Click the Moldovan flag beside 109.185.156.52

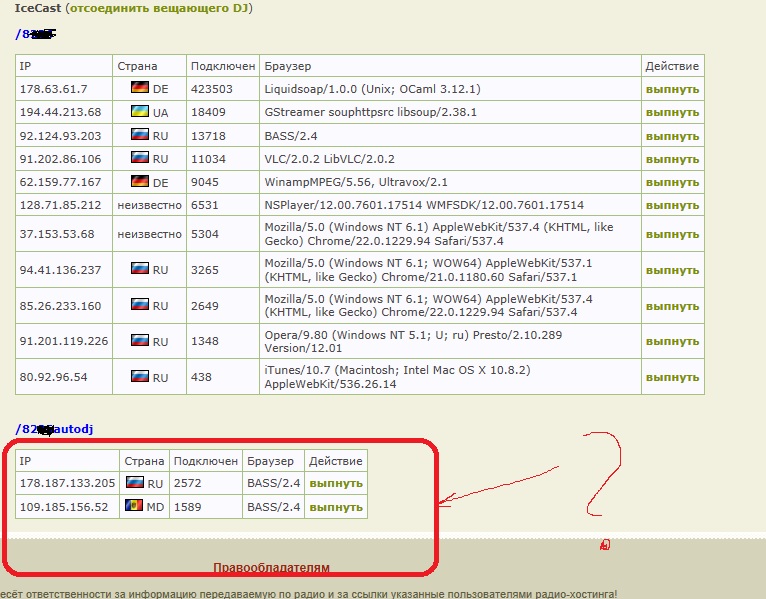[x=133, y=506]
